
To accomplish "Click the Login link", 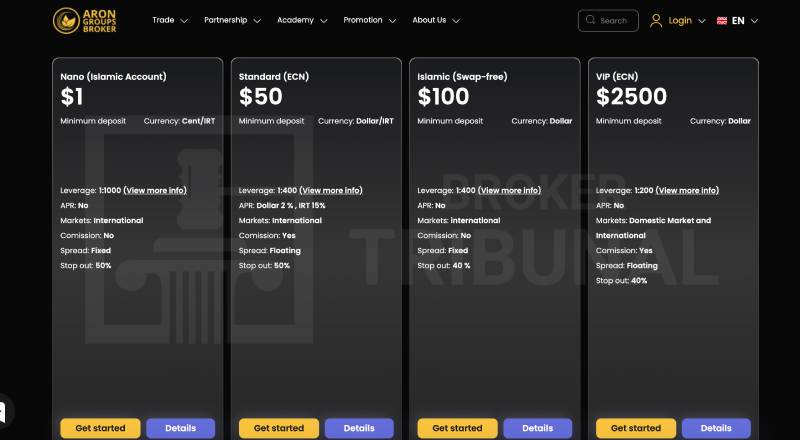I will click(680, 20).
